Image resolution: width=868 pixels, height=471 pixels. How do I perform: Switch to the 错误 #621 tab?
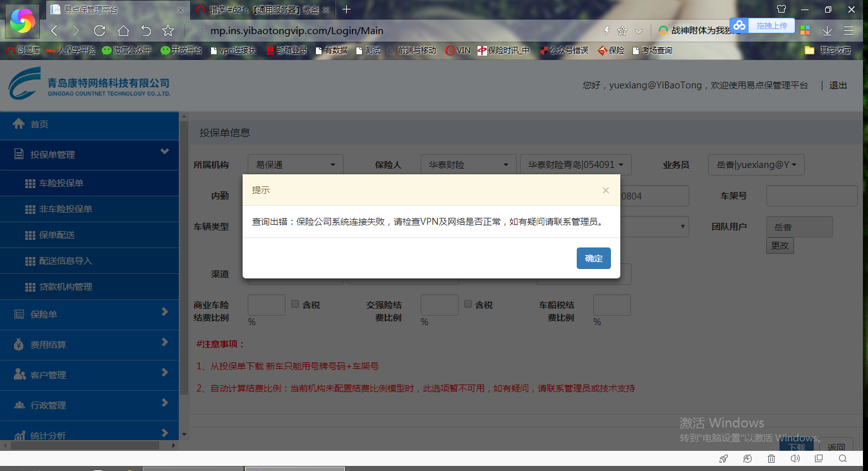[262, 9]
